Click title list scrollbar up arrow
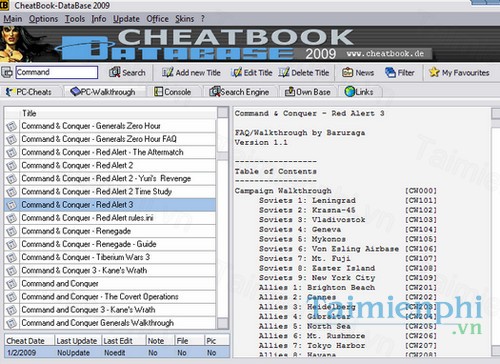 pos(223,113)
